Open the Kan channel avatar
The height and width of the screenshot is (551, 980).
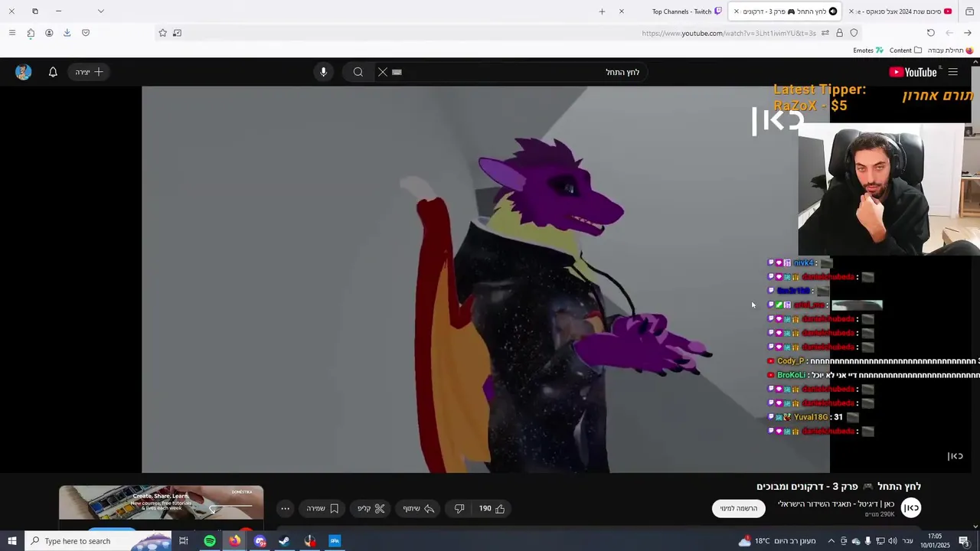[911, 507]
